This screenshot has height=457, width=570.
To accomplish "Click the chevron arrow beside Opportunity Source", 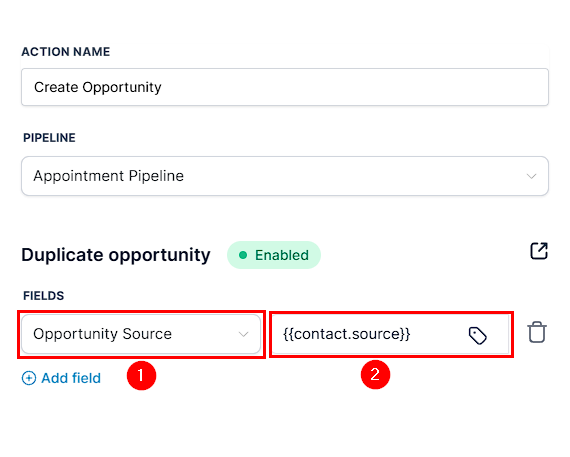I will coord(243,334).
